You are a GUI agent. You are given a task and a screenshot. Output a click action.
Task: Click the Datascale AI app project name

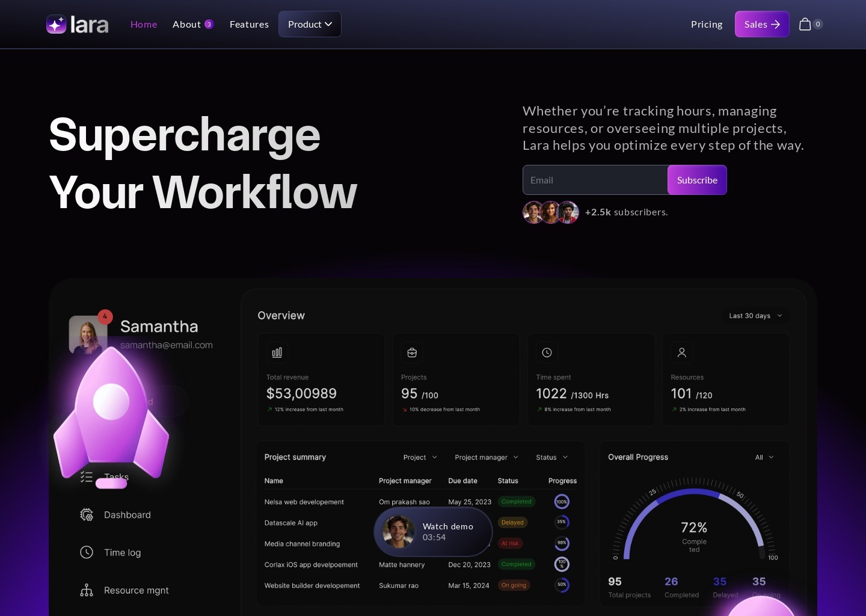pos(291,523)
